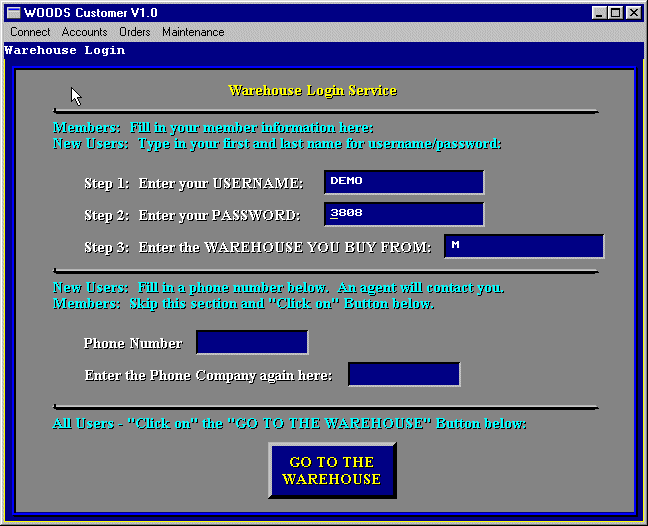Viewport: 648px width, 526px height.
Task: Click 'New Users: Type in your first' text
Action: [x=277, y=144]
